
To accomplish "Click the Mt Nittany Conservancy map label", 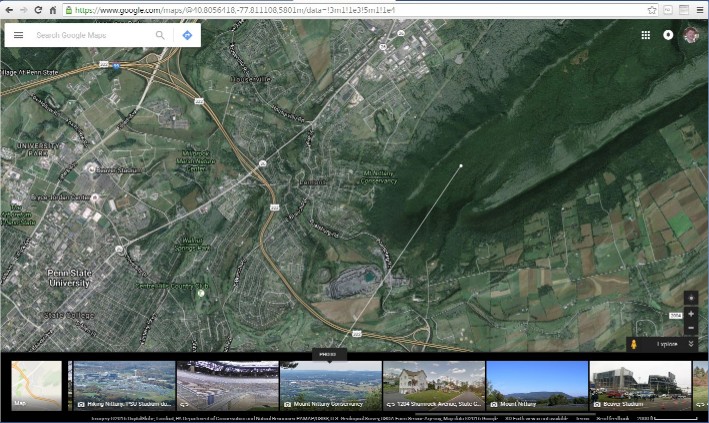I will [x=379, y=177].
